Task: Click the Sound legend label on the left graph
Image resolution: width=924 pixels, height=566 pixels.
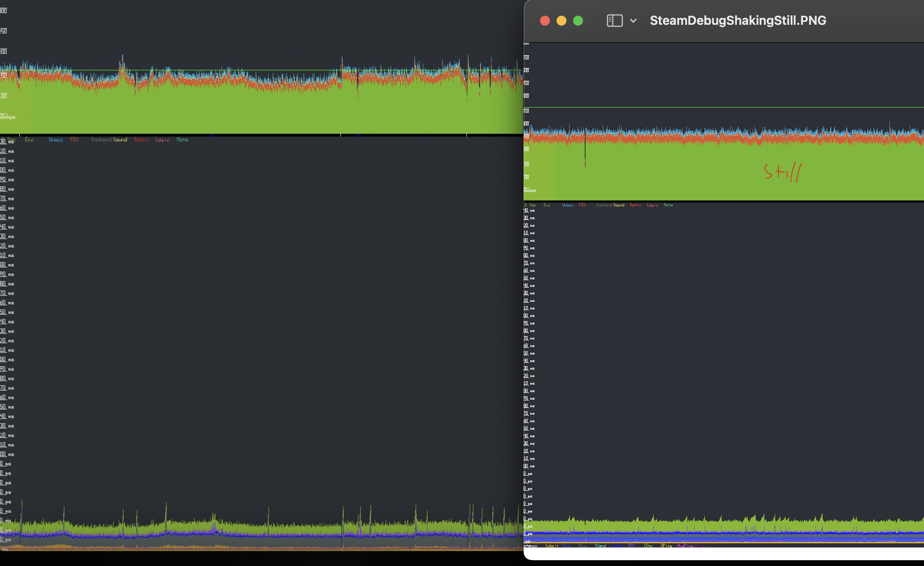Action: click(x=120, y=140)
